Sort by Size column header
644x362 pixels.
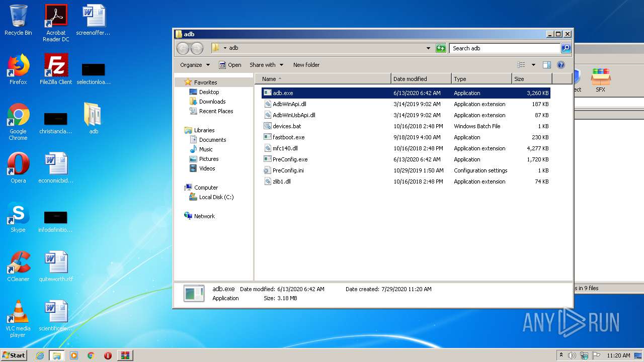point(532,79)
